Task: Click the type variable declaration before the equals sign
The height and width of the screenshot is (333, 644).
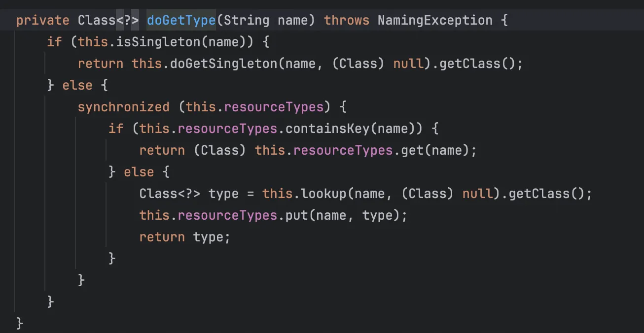Action: point(223,194)
